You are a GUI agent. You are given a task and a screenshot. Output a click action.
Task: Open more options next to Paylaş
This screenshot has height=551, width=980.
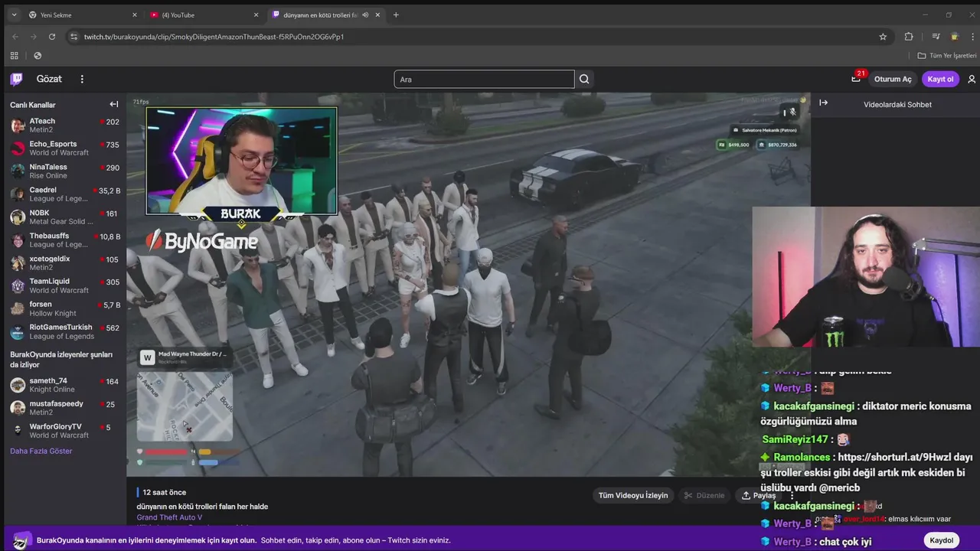click(x=792, y=495)
